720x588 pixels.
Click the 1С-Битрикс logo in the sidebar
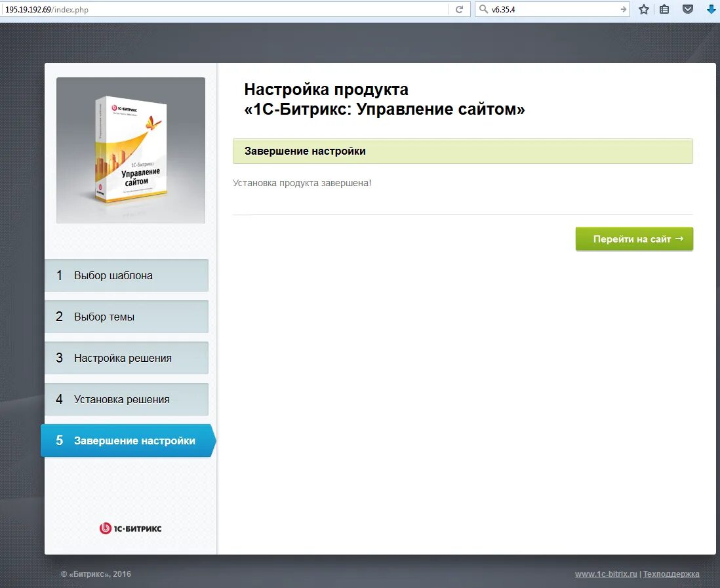[130, 528]
